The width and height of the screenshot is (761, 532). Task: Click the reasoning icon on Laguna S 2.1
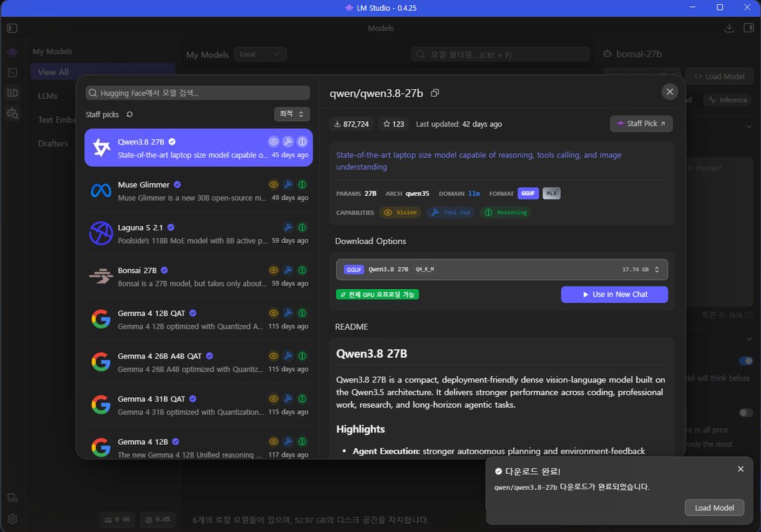(x=302, y=227)
